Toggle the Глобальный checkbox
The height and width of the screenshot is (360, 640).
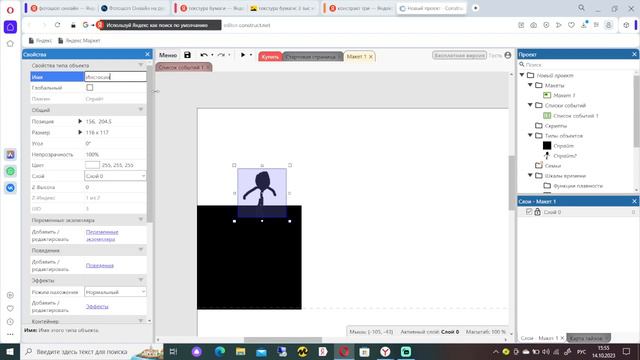(x=90, y=87)
